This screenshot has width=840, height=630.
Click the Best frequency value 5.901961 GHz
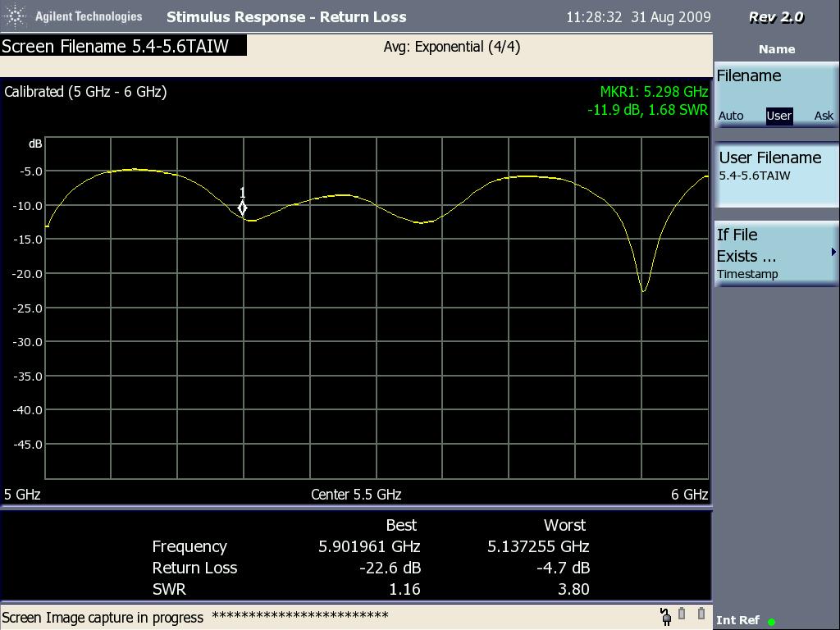(x=369, y=546)
